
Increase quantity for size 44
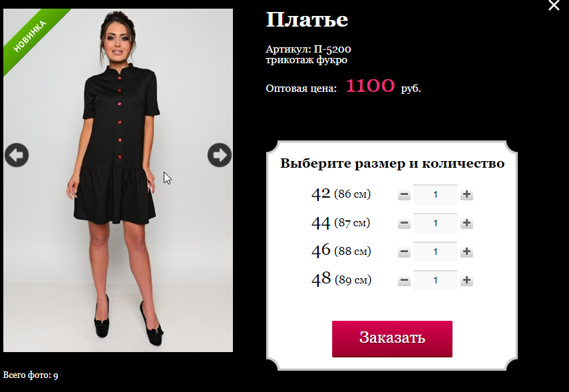tap(467, 223)
